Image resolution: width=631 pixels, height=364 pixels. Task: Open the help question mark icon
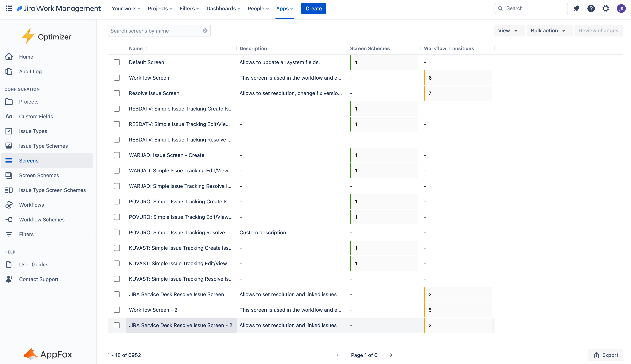tap(591, 9)
